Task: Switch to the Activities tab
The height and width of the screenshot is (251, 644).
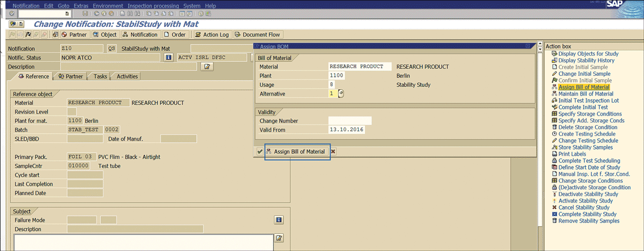Action: click(x=127, y=76)
